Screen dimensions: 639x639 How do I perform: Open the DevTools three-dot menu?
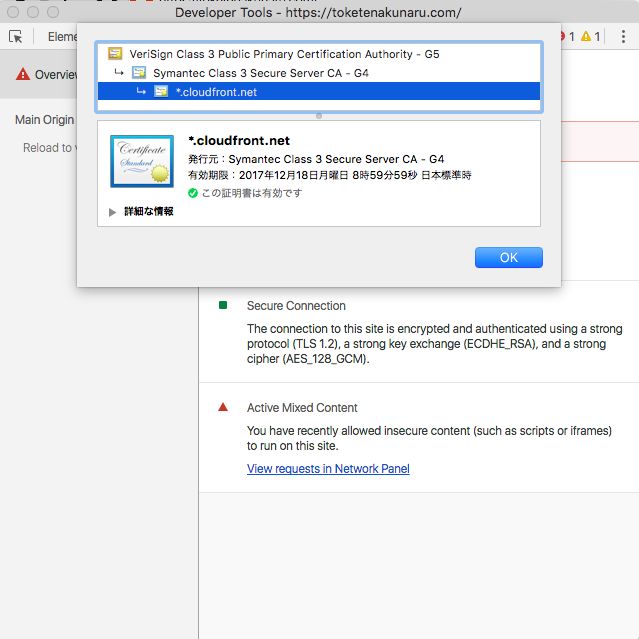click(623, 37)
